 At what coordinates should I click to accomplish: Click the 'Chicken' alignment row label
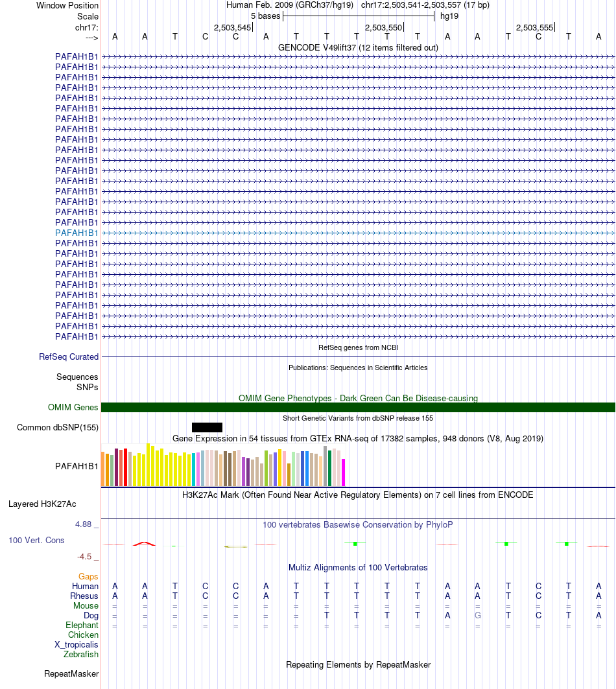pos(83,635)
